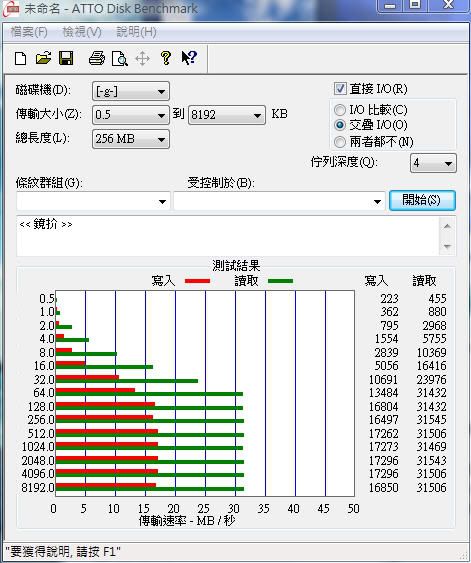
Task: Close the ATTO Disk Benchmark window
Action: (449, 5)
